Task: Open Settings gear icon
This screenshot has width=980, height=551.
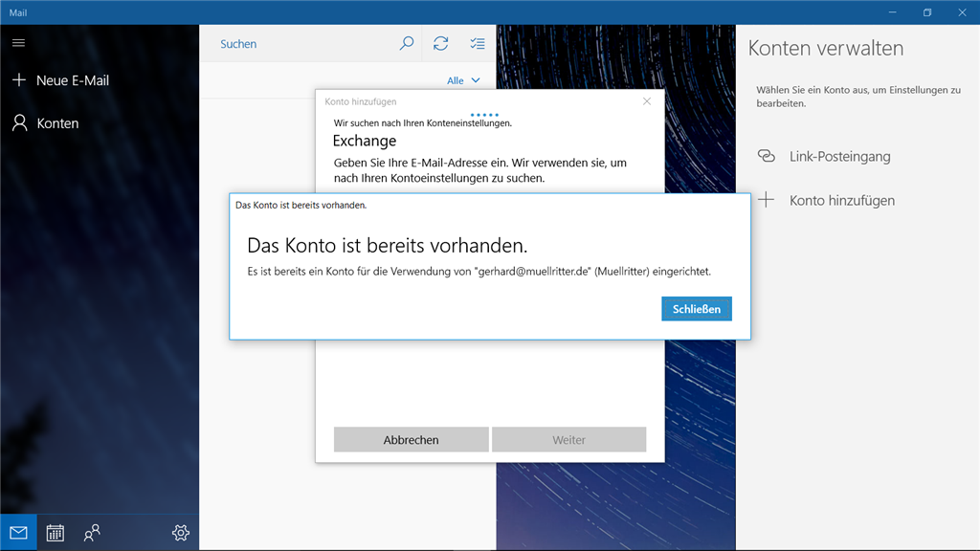Action: [x=181, y=532]
